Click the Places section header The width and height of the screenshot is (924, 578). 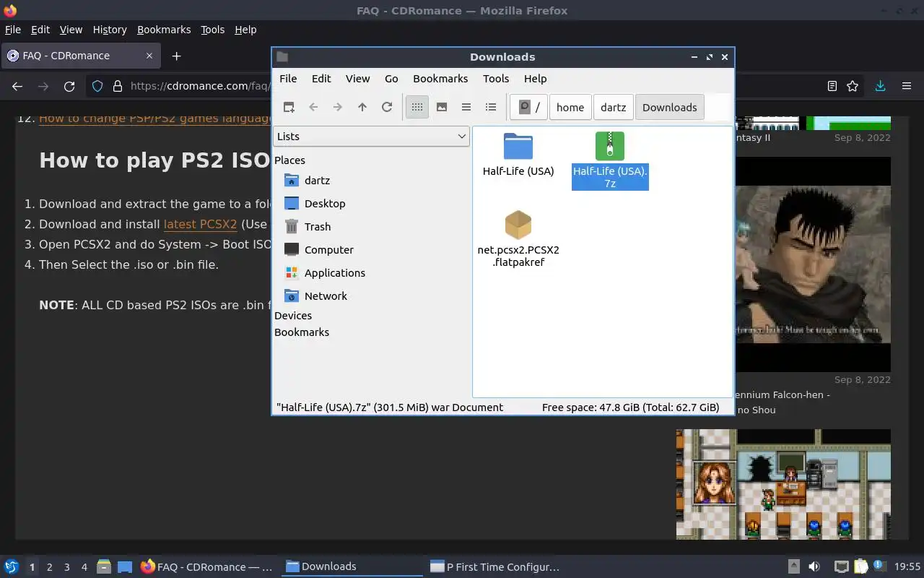tap(289, 160)
